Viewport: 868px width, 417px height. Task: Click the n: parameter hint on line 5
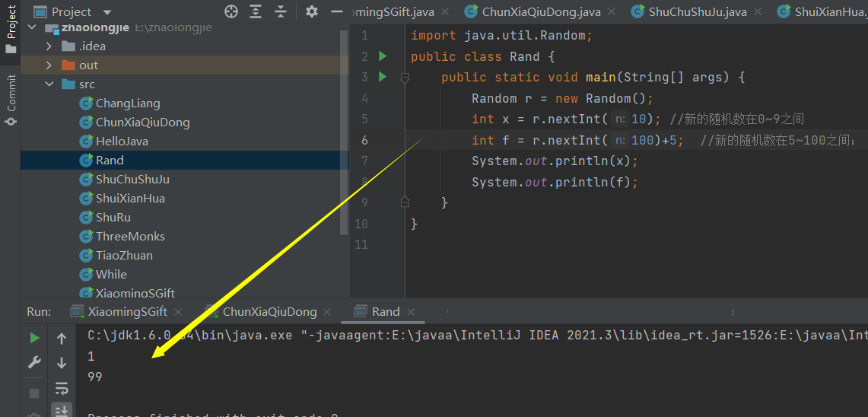(x=621, y=119)
